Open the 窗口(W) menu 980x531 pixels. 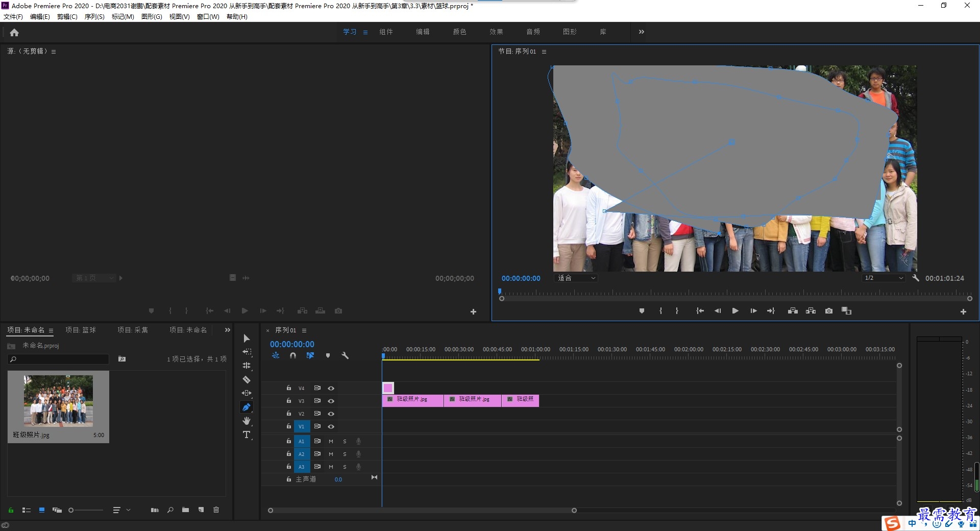coord(208,16)
